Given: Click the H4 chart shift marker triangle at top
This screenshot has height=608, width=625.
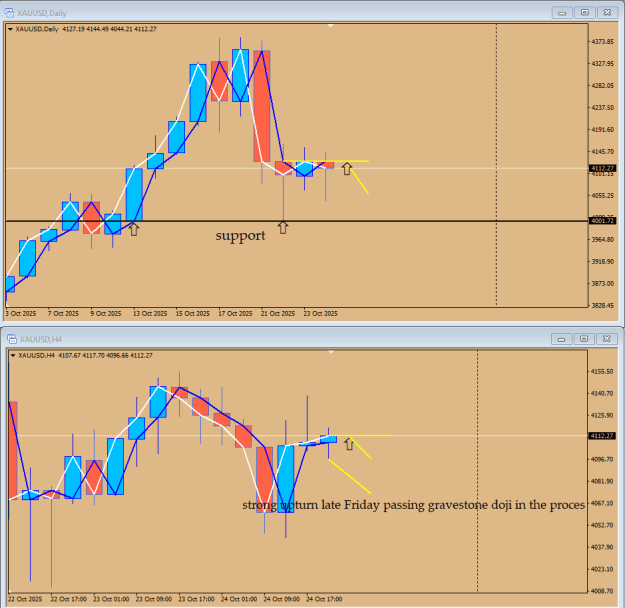Looking at the screenshot, I should pos(331,352).
